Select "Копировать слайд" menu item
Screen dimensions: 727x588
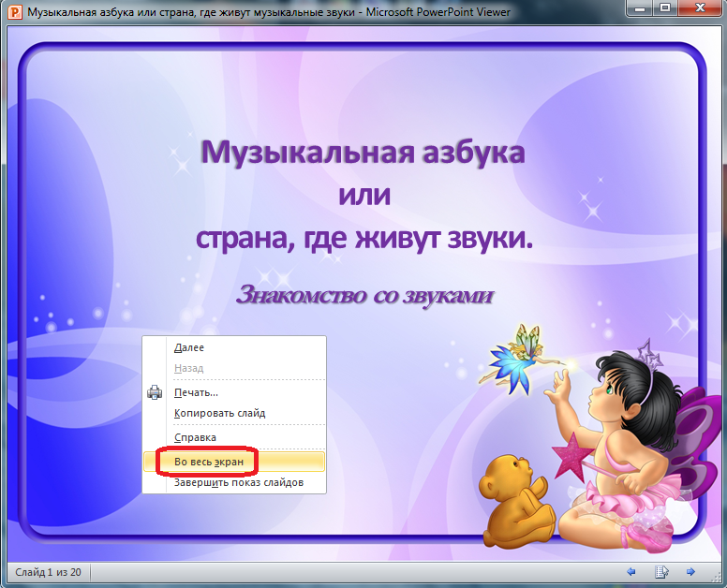[219, 413]
